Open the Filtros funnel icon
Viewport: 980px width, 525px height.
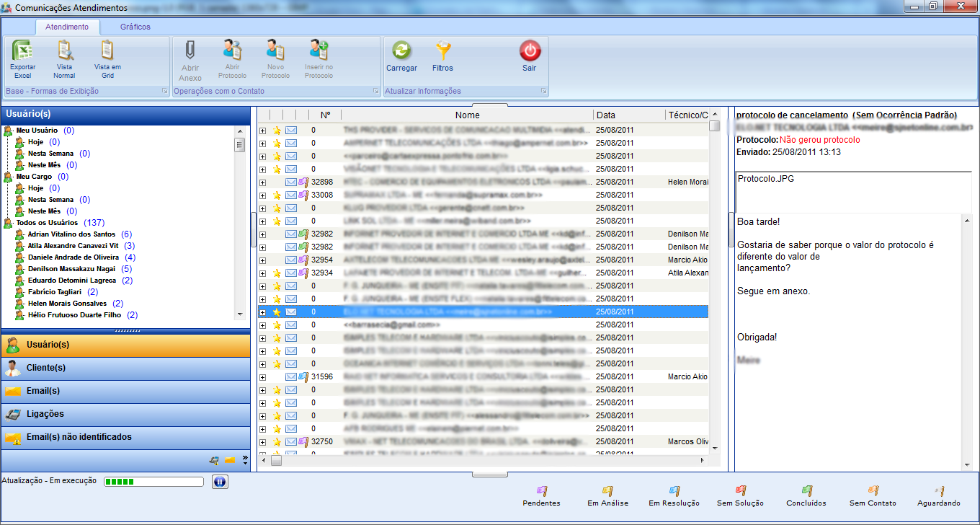coord(442,52)
